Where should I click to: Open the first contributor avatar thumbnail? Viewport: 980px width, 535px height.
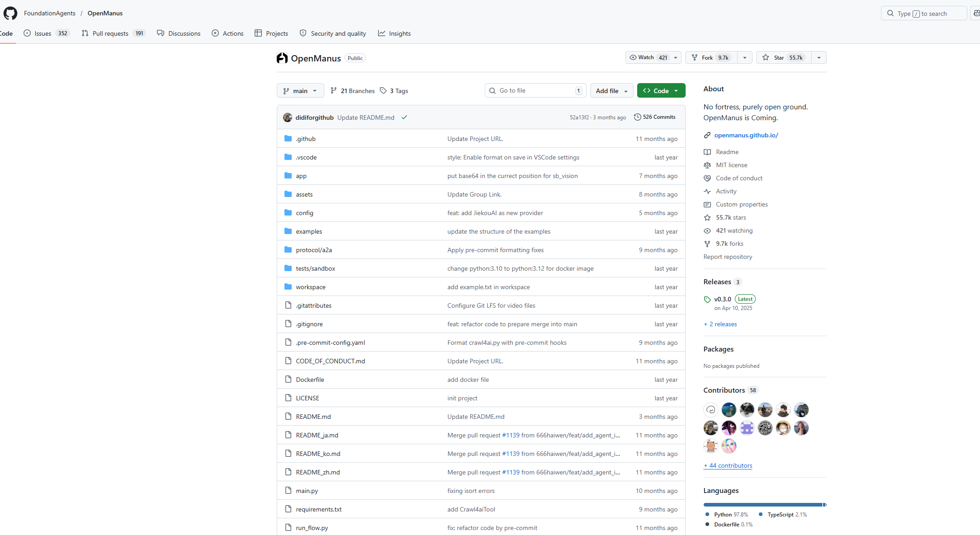(x=711, y=410)
